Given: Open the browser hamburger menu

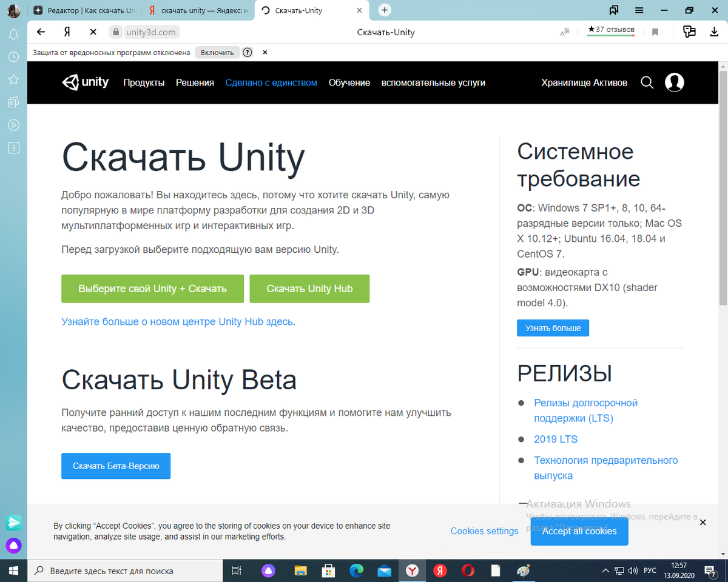Looking at the screenshot, I should (x=639, y=10).
